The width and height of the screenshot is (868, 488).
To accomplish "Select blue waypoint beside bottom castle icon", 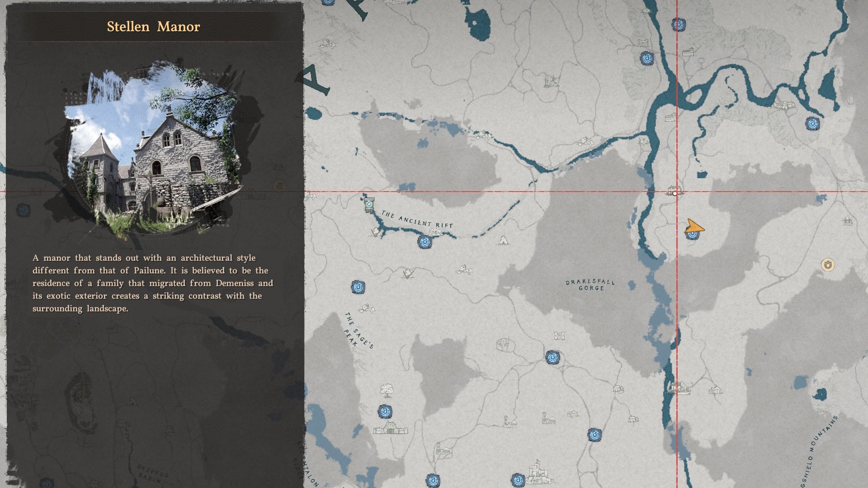I will coord(518,479).
